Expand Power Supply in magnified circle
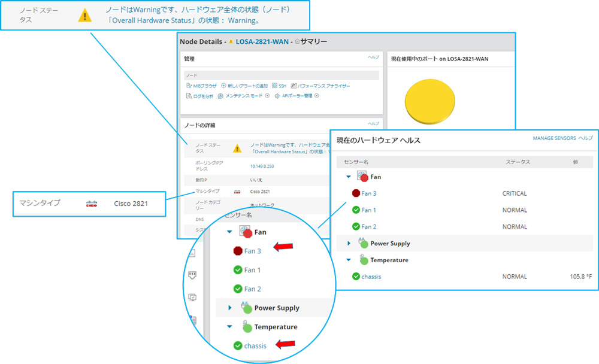Image resolution: width=599 pixels, height=364 pixels. [x=229, y=308]
